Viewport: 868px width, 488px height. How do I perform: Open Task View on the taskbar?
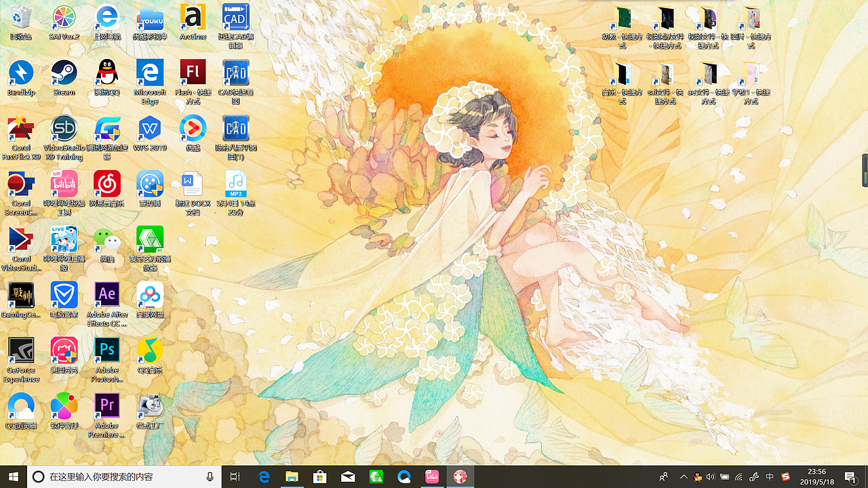pos(235,476)
